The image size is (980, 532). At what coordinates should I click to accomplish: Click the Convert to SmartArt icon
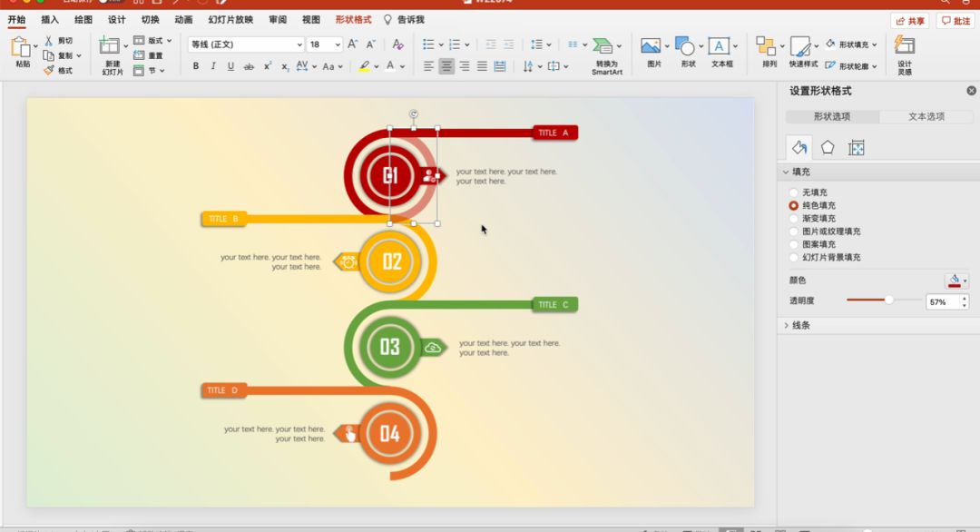tap(603, 45)
